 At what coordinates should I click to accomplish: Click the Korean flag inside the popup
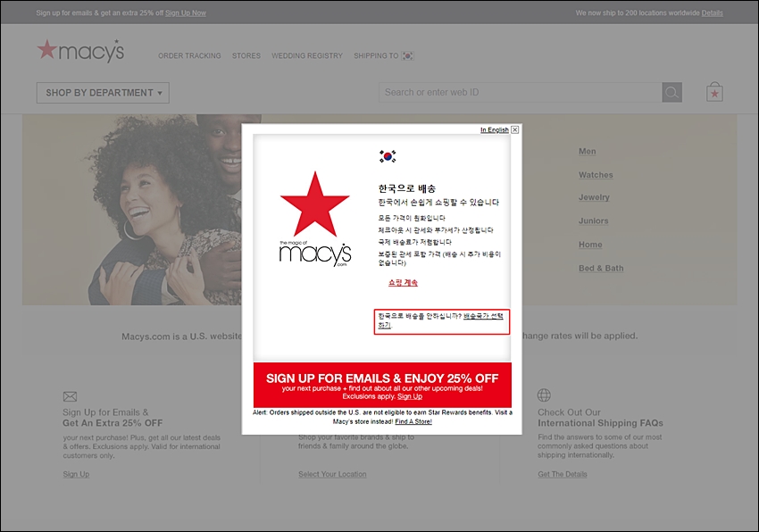pyautogui.click(x=388, y=156)
